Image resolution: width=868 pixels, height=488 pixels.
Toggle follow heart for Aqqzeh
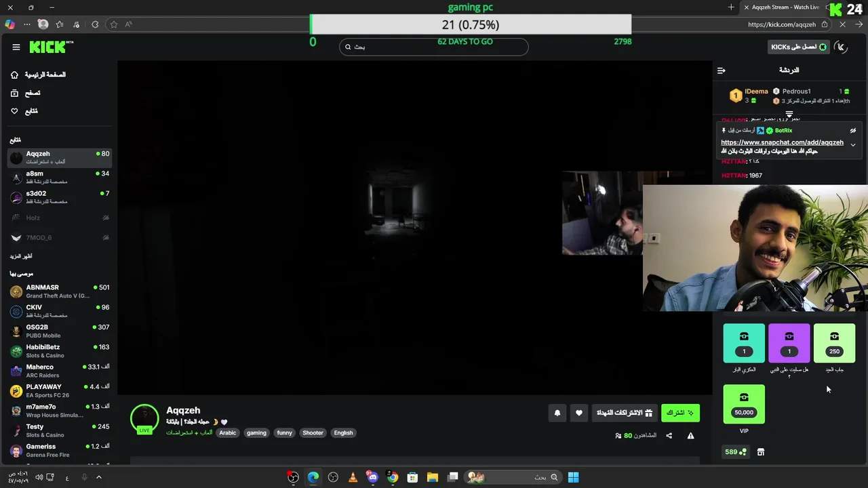click(578, 413)
